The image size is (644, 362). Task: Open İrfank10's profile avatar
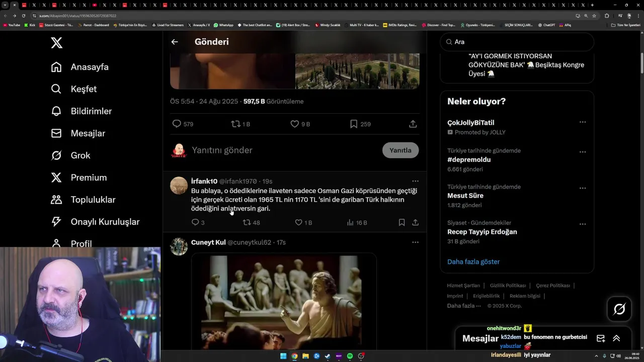179,186
